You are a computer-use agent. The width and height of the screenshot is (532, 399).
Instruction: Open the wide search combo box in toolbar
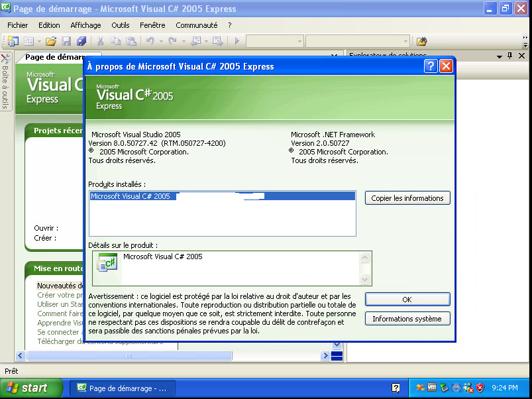pos(358,41)
